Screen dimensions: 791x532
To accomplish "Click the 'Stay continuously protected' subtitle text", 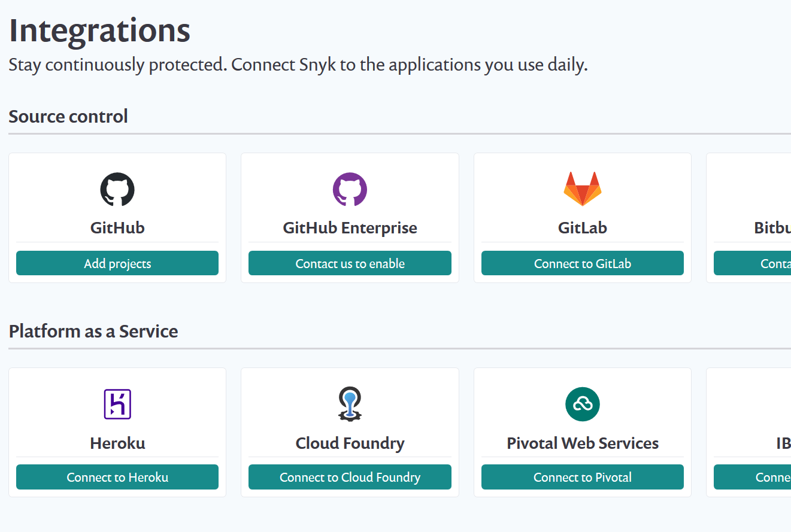I will tap(298, 65).
